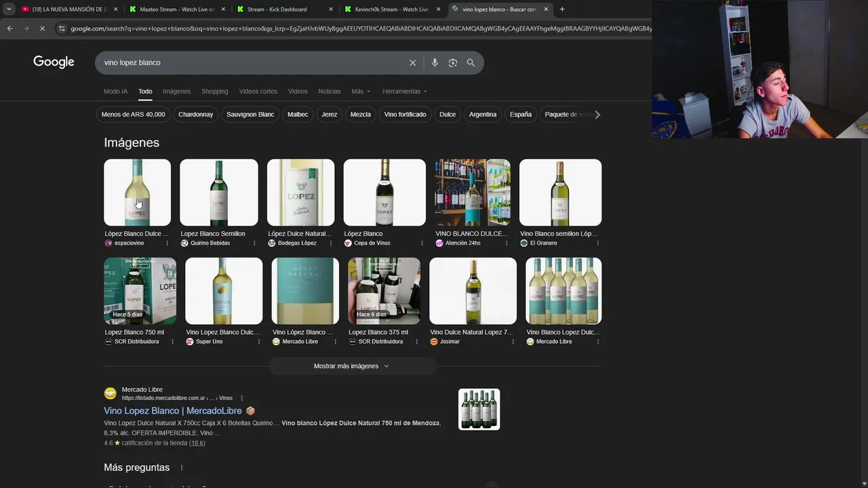Image resolution: width=868 pixels, height=488 pixels.
Task: Click the site info icon in address bar
Action: [x=62, y=28]
